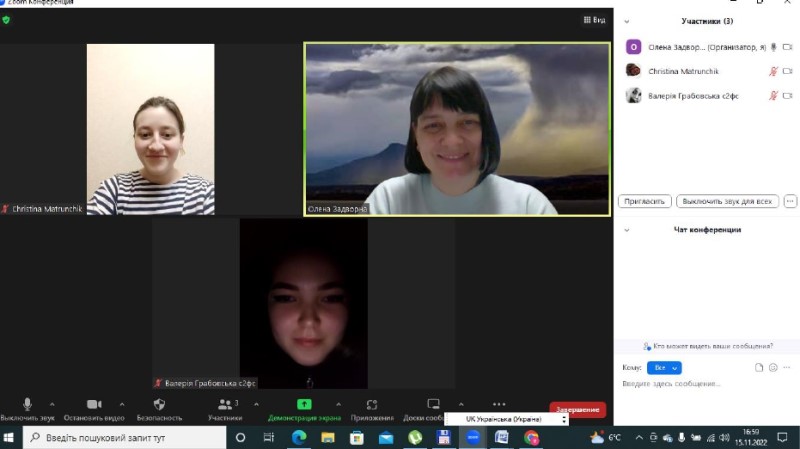Open Mail app from taskbar
Image resolution: width=800 pixels, height=449 pixels.
[386, 437]
